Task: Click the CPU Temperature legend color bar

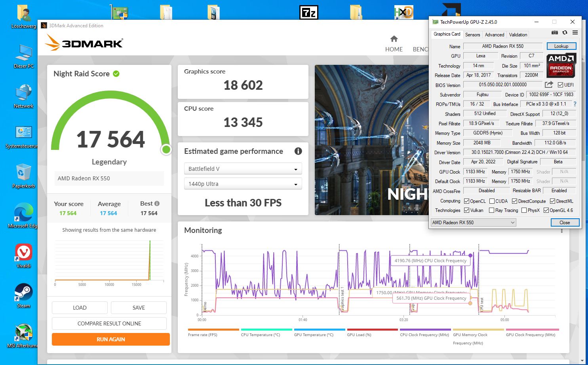Action: tap(266, 329)
